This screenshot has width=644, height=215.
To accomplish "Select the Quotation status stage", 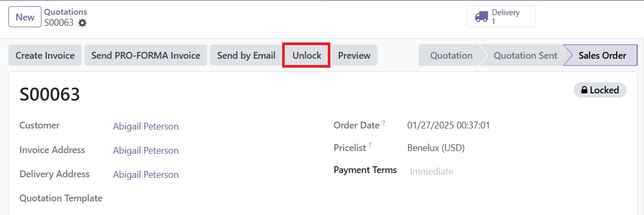I will click(451, 55).
